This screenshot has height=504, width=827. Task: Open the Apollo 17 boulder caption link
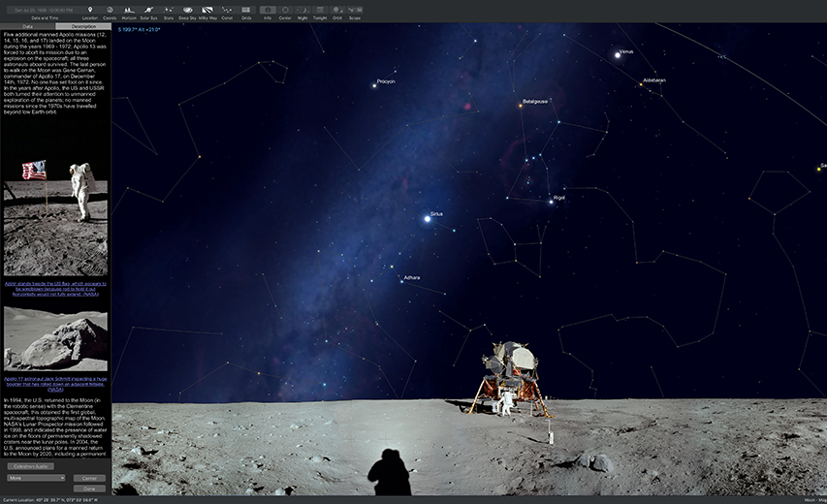click(x=55, y=384)
